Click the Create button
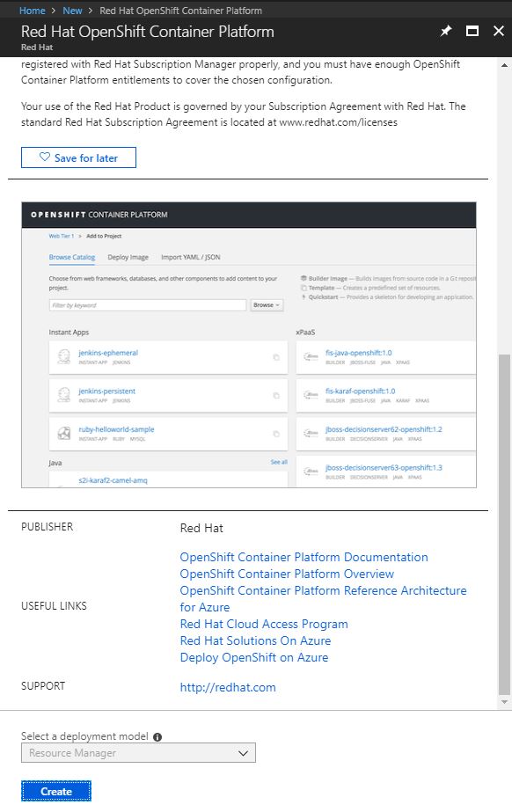 point(56,791)
